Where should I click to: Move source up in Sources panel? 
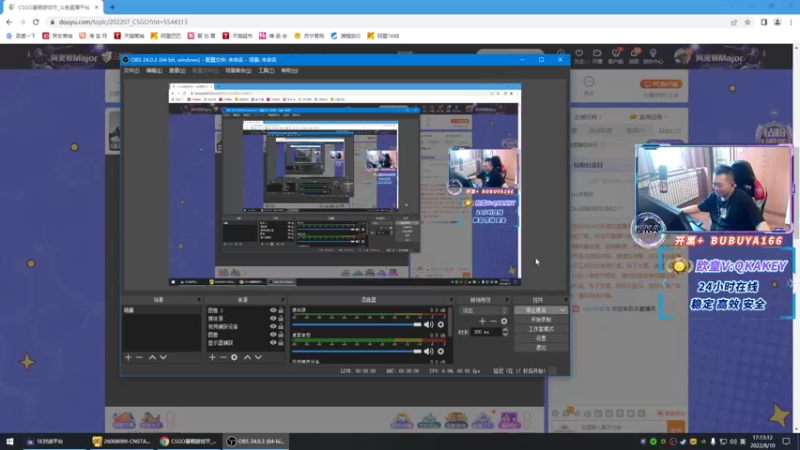pyautogui.click(x=247, y=358)
